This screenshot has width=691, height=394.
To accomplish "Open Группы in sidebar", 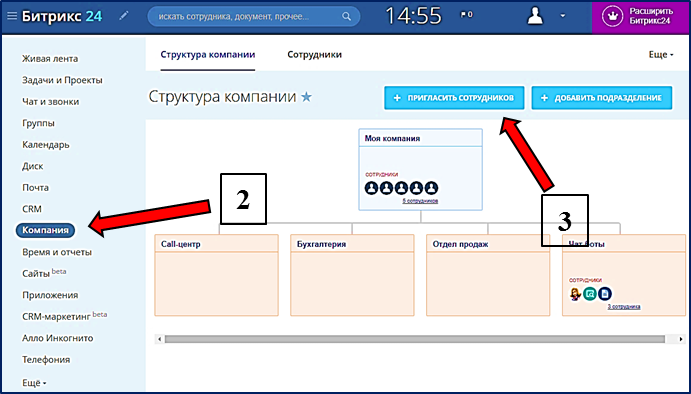I will pos(38,123).
